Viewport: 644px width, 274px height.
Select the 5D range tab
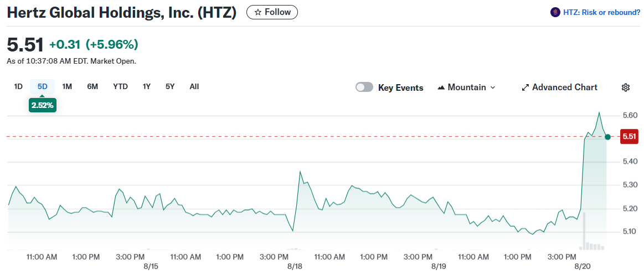point(42,87)
